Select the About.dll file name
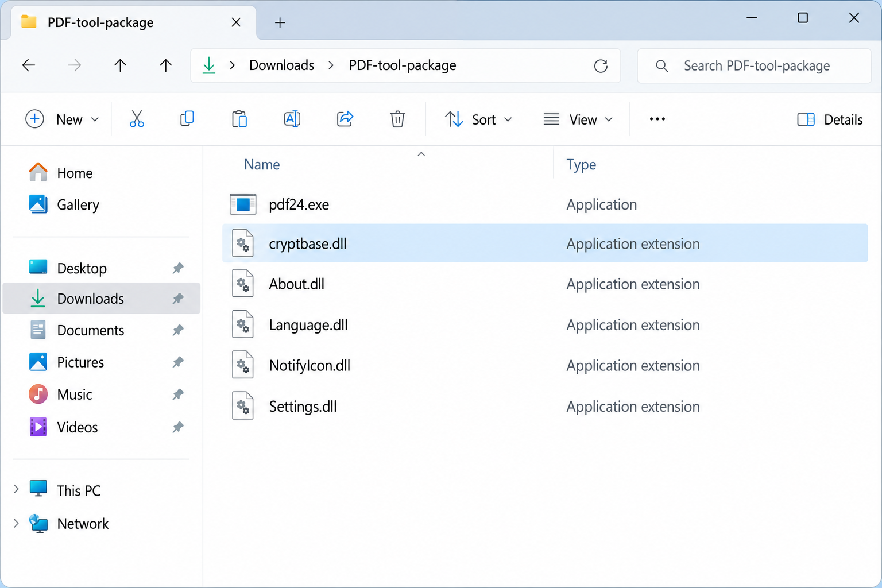 point(297,284)
